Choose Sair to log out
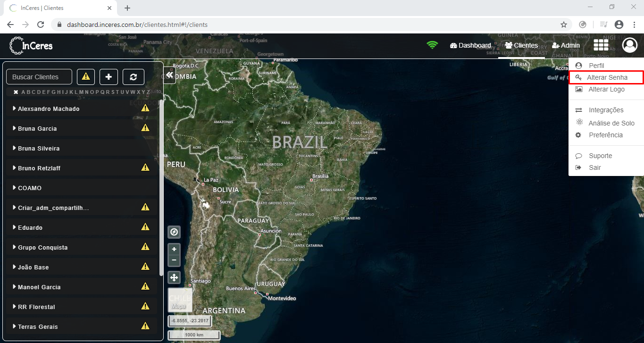Viewport: 644px width, 343px height. tap(594, 167)
